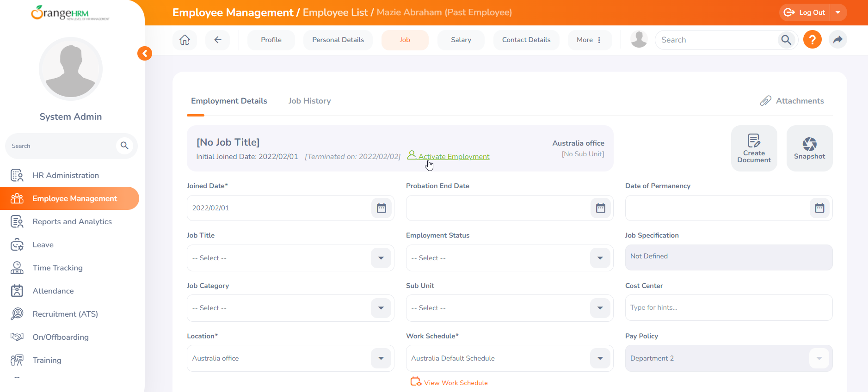Go back using the left arrow icon
Viewport: 868px width, 392px height.
tap(218, 40)
